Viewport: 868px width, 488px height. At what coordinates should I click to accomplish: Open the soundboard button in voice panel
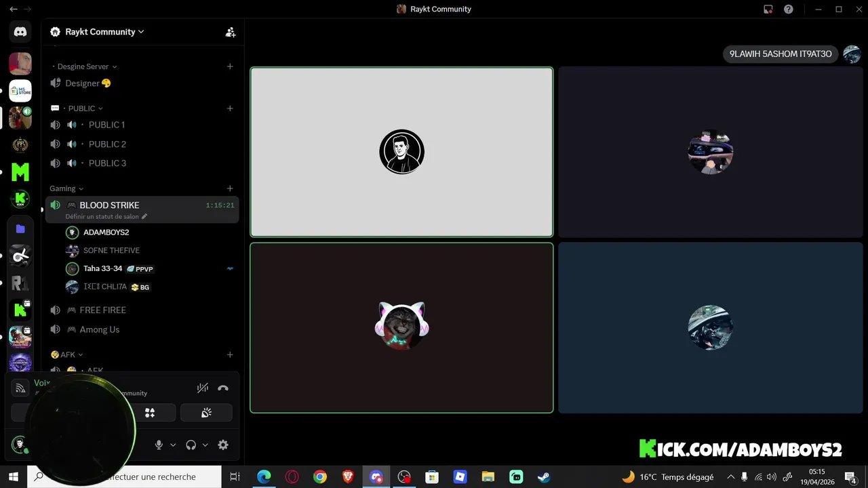206,413
